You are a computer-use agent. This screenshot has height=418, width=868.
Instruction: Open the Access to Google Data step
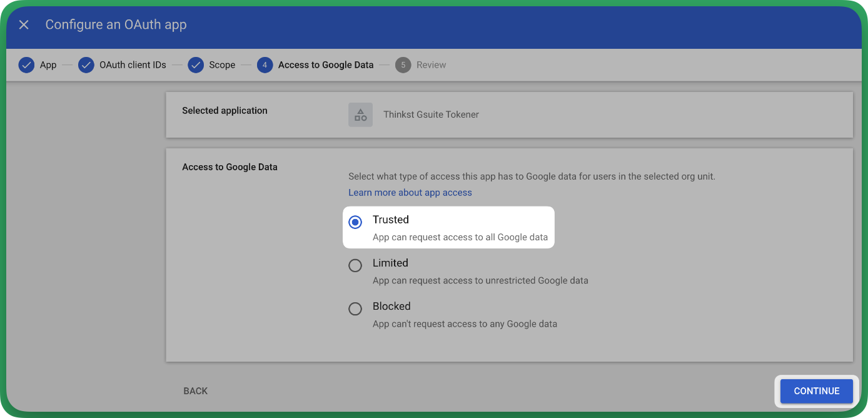pyautogui.click(x=326, y=65)
